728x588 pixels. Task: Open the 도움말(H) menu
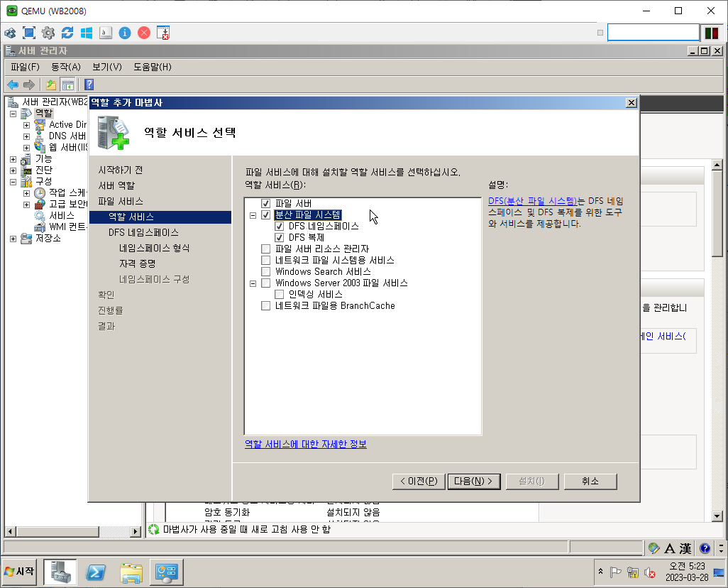pos(153,67)
